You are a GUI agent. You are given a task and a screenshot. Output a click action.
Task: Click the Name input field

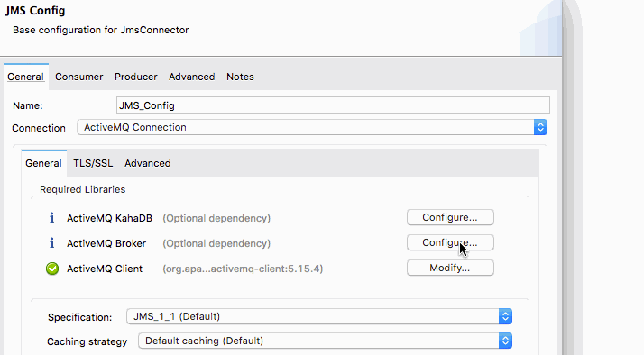click(333, 105)
